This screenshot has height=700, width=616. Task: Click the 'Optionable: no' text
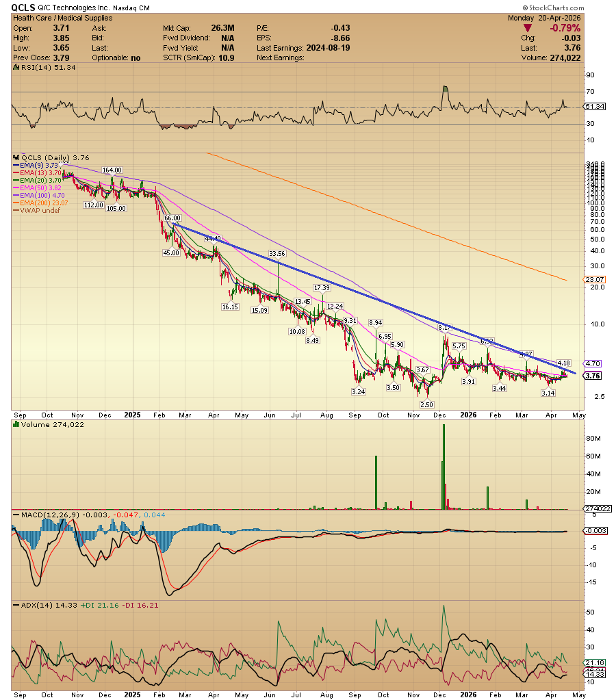click(x=116, y=57)
